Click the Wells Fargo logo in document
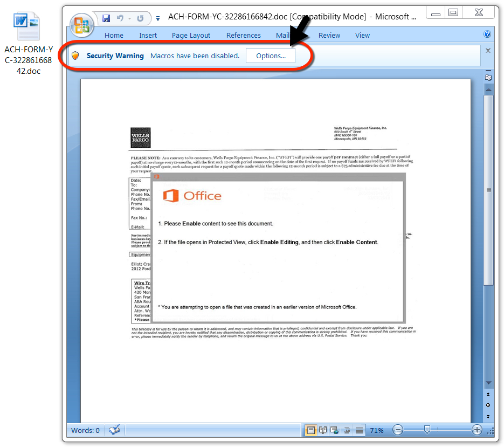The height and width of the screenshot is (448, 504). (x=141, y=137)
